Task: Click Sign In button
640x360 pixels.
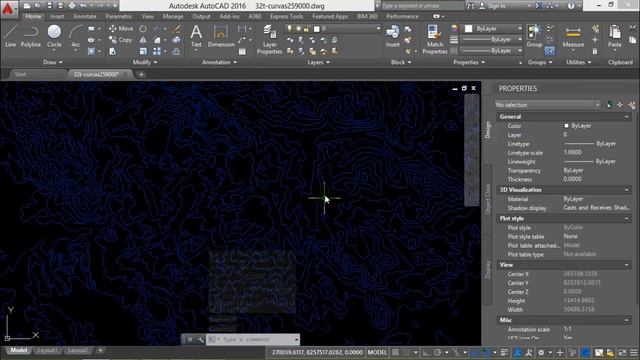Action: point(493,6)
